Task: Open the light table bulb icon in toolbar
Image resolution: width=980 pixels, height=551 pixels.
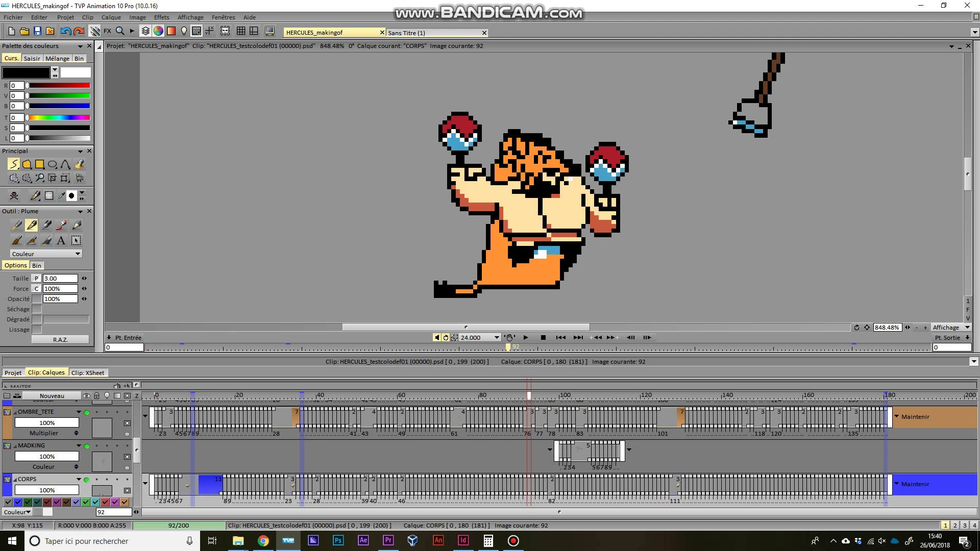Action: point(184,31)
